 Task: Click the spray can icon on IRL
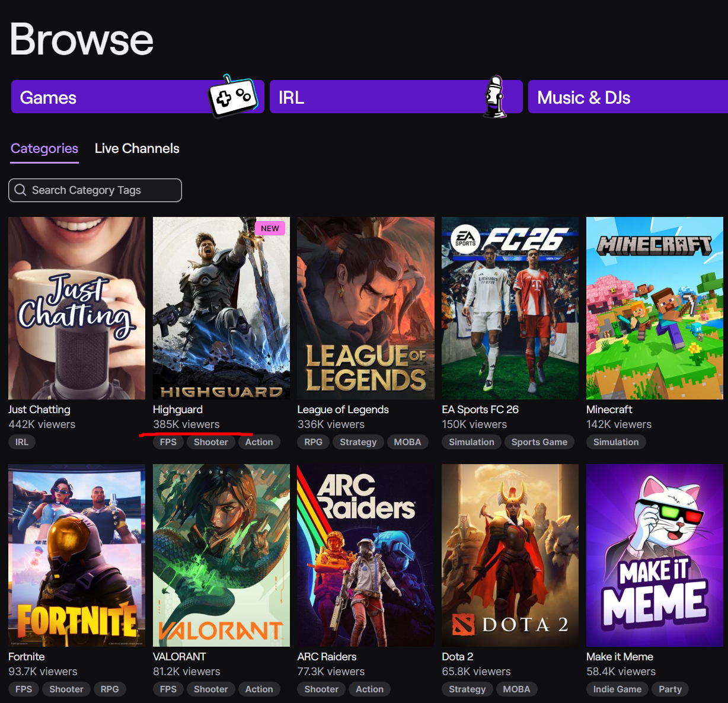point(494,97)
